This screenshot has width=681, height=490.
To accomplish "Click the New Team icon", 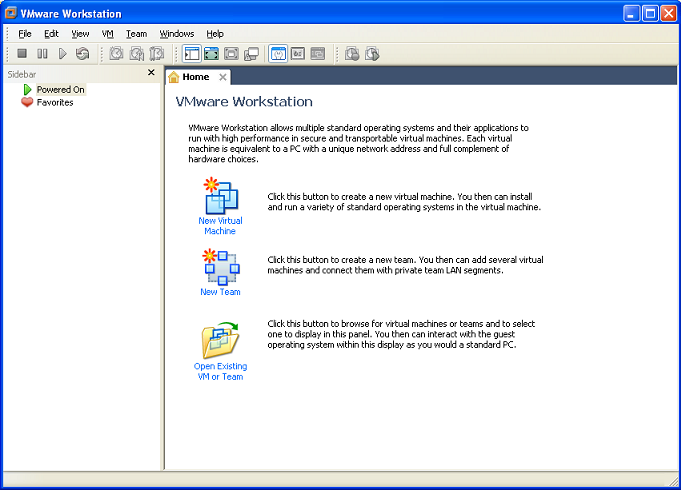I will (x=221, y=267).
